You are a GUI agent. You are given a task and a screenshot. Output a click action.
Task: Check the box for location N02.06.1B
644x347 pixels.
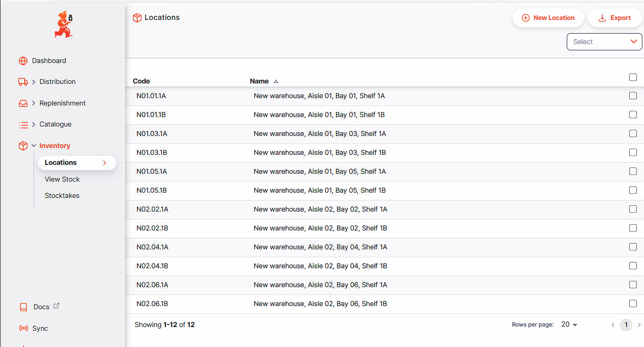click(633, 304)
